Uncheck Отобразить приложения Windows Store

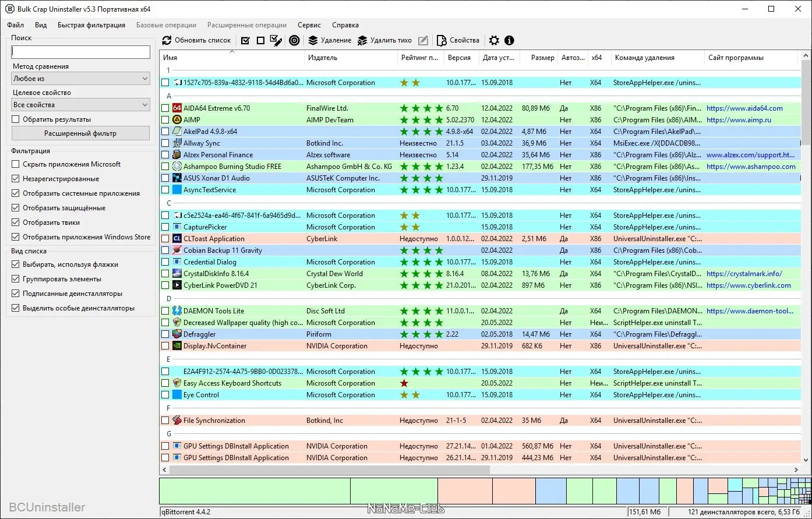pyautogui.click(x=16, y=237)
